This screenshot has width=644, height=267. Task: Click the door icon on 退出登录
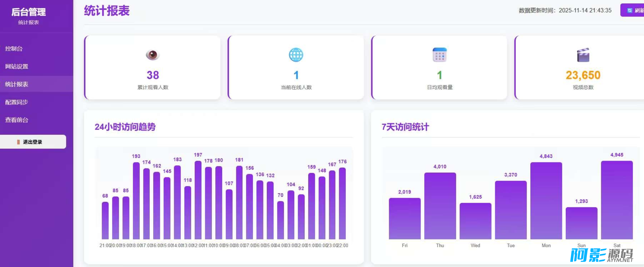coord(19,142)
